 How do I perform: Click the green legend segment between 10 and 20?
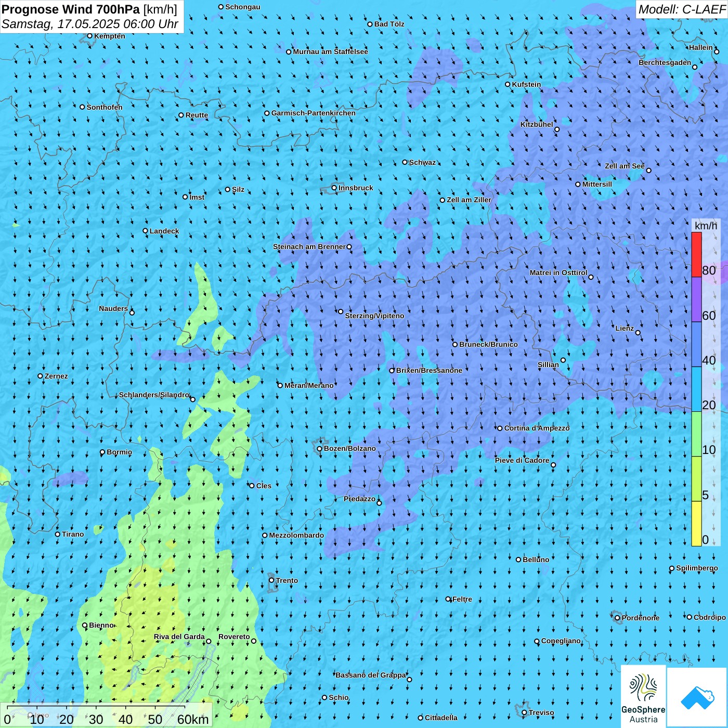[x=696, y=434]
